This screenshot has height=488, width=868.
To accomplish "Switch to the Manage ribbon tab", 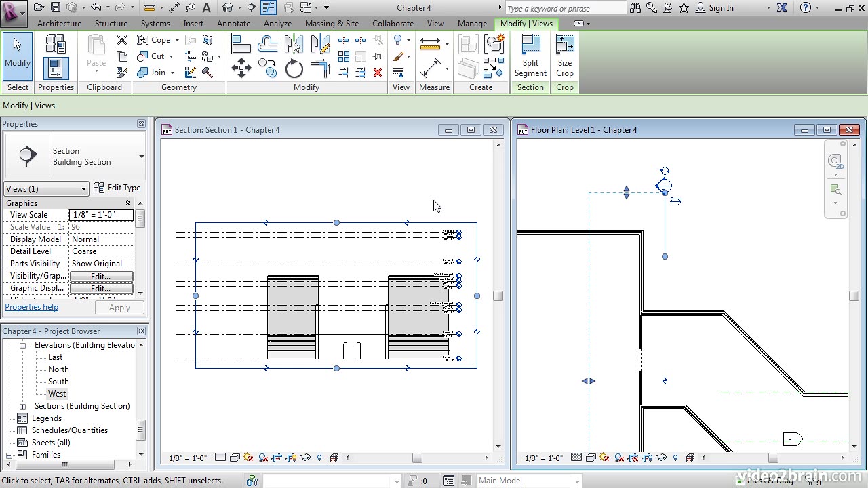I will point(472,23).
